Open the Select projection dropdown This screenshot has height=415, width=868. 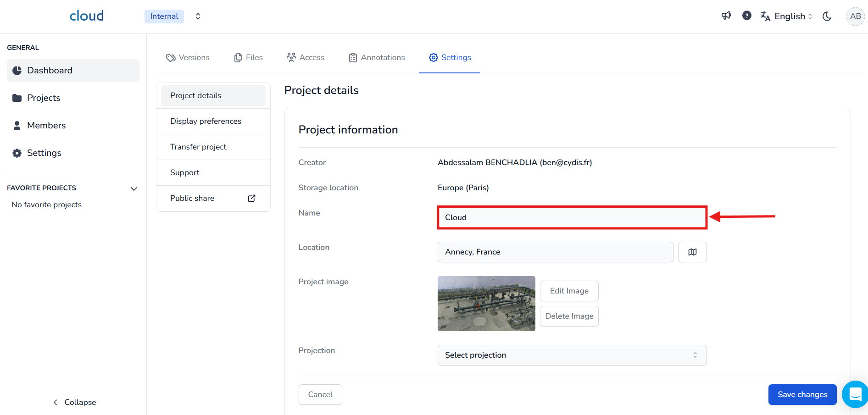tap(572, 355)
